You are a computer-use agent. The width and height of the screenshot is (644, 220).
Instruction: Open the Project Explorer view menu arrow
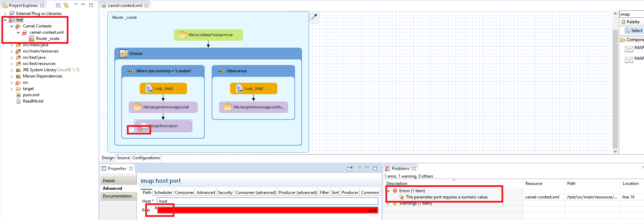[x=76, y=5]
